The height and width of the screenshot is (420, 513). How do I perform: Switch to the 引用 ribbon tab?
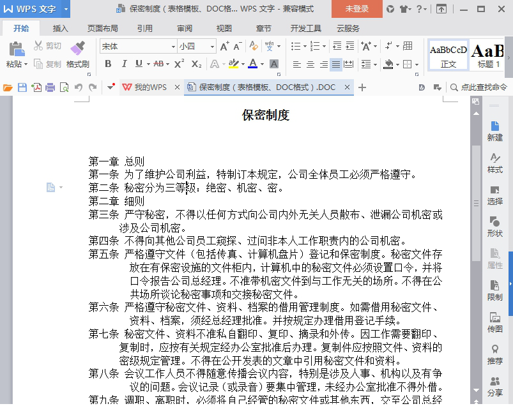click(144, 29)
